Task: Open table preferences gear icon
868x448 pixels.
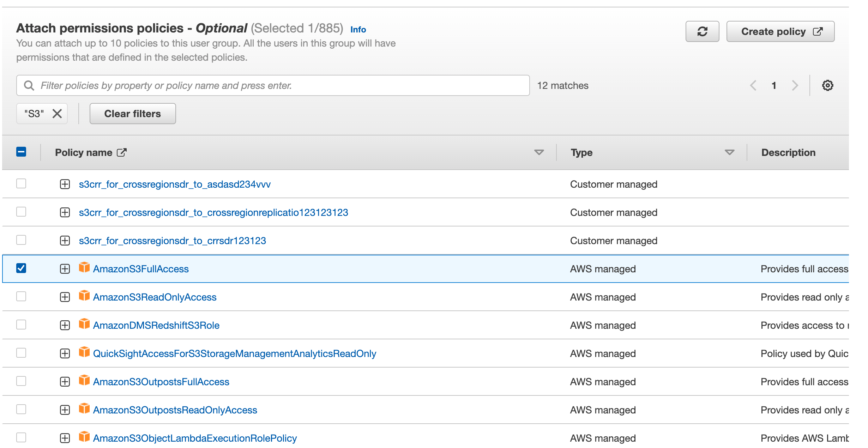Action: tap(827, 85)
